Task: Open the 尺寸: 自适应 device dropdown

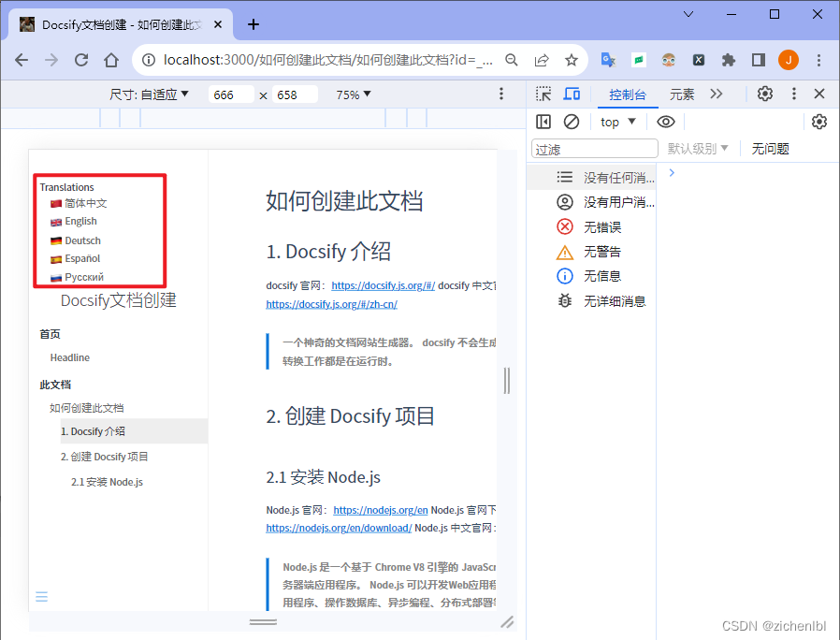Action: (149, 95)
